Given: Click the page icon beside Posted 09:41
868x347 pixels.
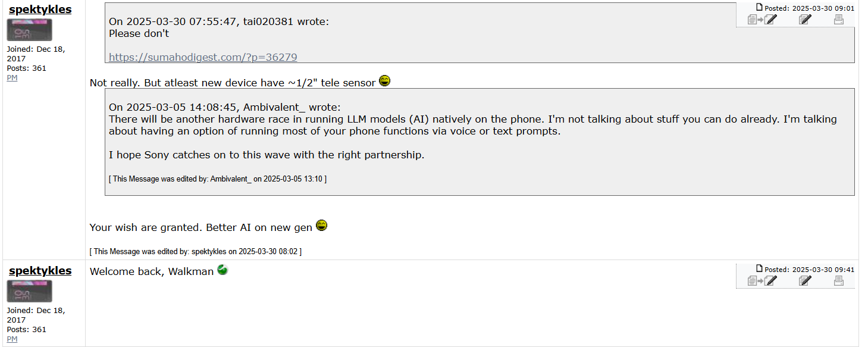Looking at the screenshot, I should pyautogui.click(x=759, y=268).
